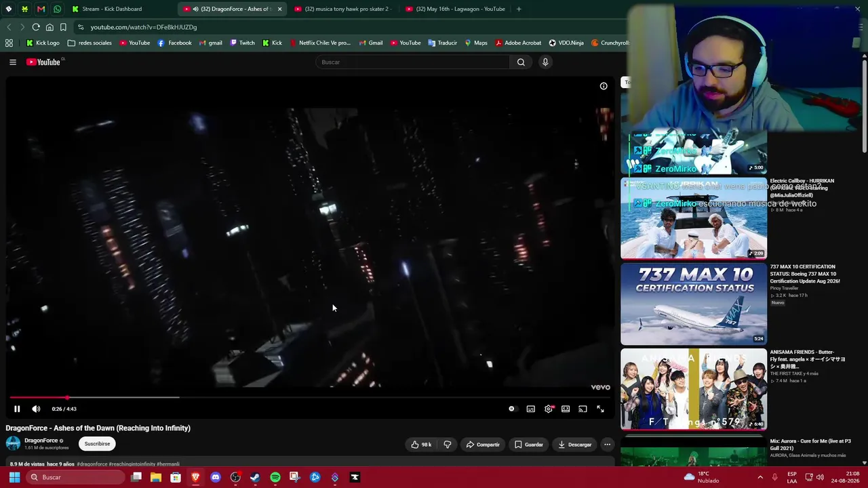868x488 pixels.
Task: Open Brave browser taskbar icon
Action: [x=195, y=477]
